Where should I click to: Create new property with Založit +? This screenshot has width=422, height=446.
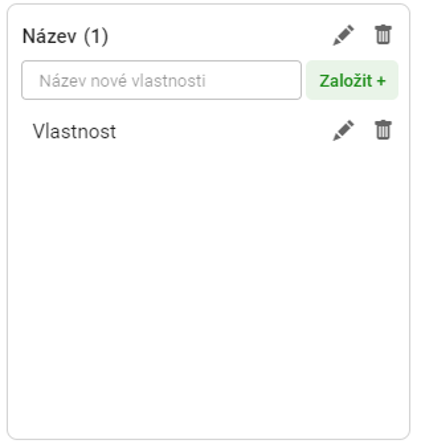tap(352, 80)
